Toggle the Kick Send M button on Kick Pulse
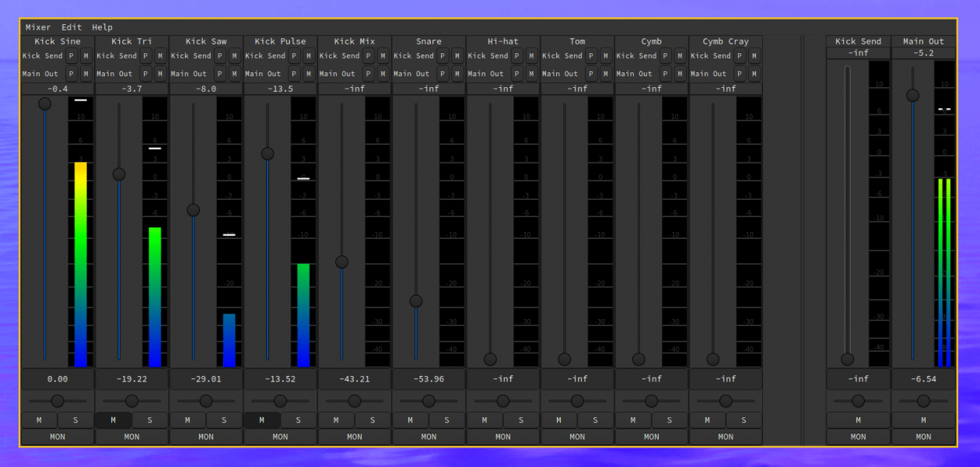Screen dimensions: 980x467 [309, 56]
